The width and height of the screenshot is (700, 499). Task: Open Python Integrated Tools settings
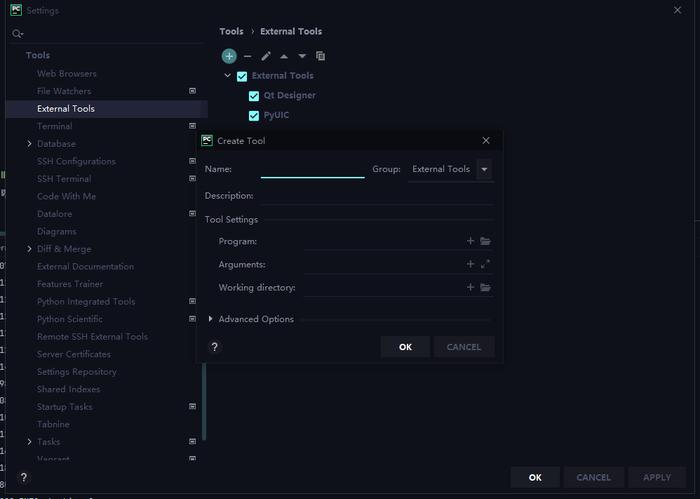[x=86, y=302]
